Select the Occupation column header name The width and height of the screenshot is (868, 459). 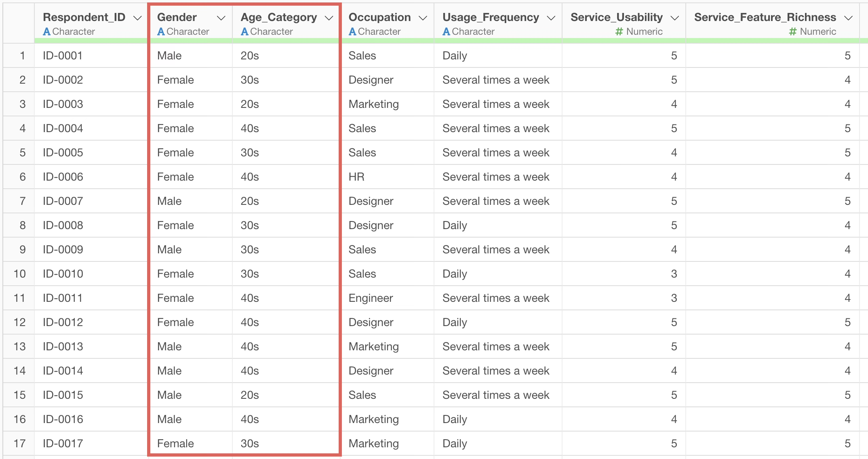(379, 17)
